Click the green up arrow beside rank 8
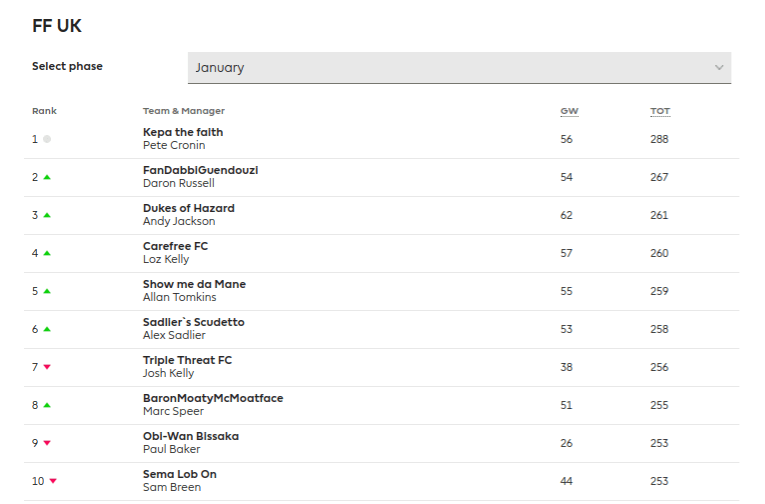Viewport: 765px width, 504px height. point(47,405)
